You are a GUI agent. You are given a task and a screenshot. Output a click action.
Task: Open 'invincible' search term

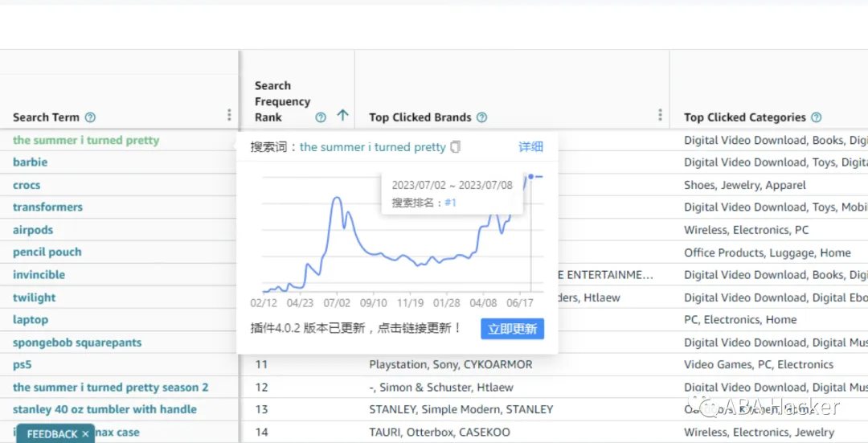[39, 275]
